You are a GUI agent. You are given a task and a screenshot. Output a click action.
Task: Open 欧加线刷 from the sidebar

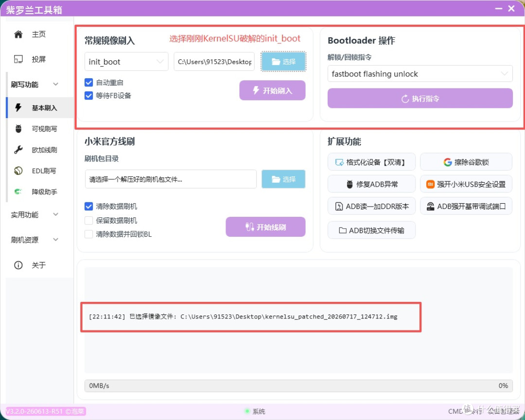tap(40, 150)
